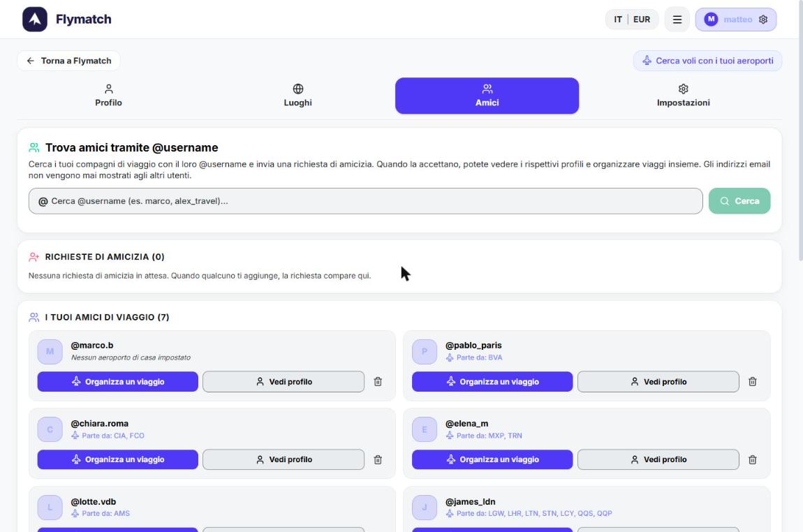Change currency via EUR selector
Viewport: 803px width, 532px height.
click(642, 20)
